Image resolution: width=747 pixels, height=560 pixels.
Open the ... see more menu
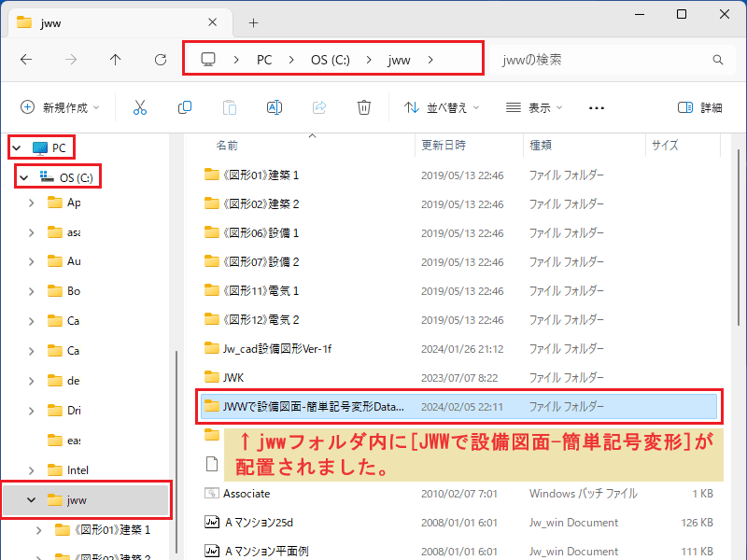[x=597, y=107]
